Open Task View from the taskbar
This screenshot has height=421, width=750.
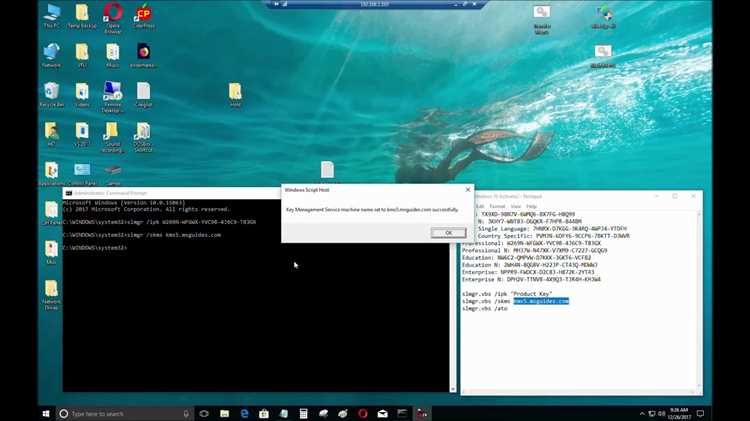(204, 414)
